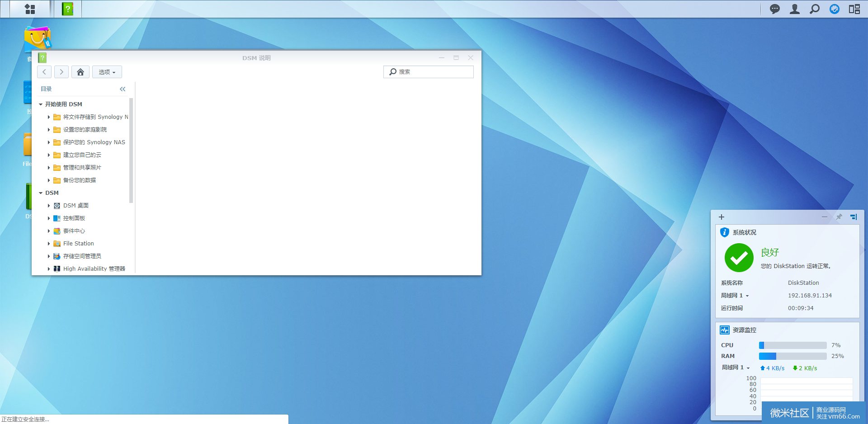This screenshot has width=868, height=424.
Task: Click the 资源监控 widget title
Action: tap(745, 330)
